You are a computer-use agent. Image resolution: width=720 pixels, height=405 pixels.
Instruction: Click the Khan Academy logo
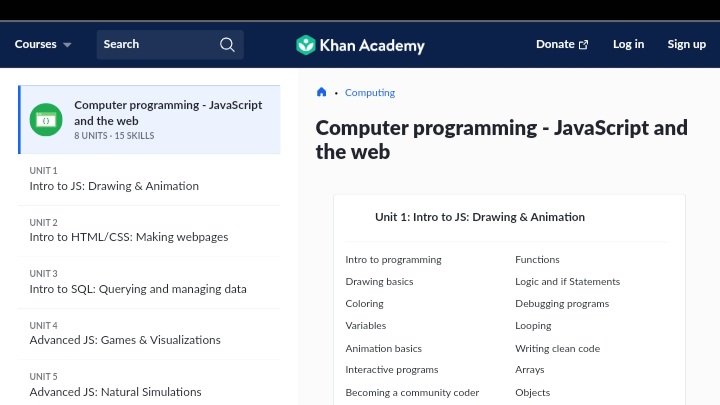[x=360, y=45]
